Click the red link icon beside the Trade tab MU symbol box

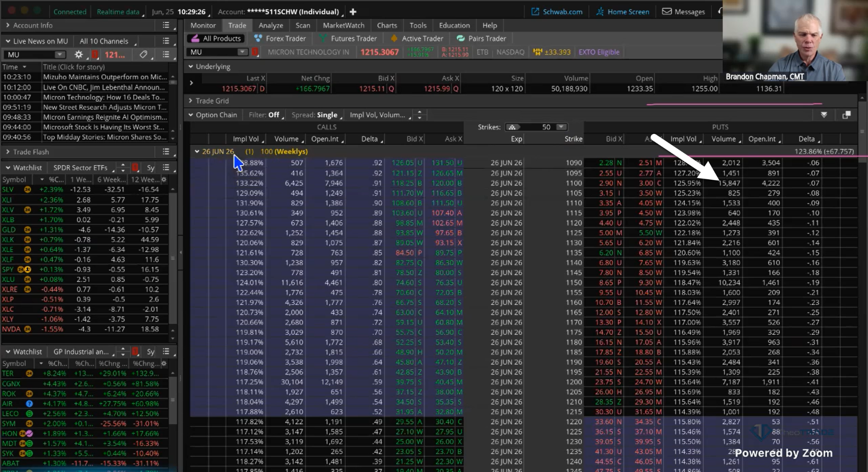255,52
